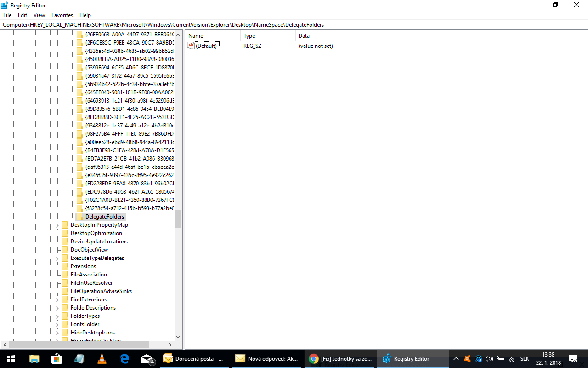Image resolution: width=588 pixels, height=368 pixels.
Task: Click the Registry Editor taskbar button
Action: [x=412, y=359]
